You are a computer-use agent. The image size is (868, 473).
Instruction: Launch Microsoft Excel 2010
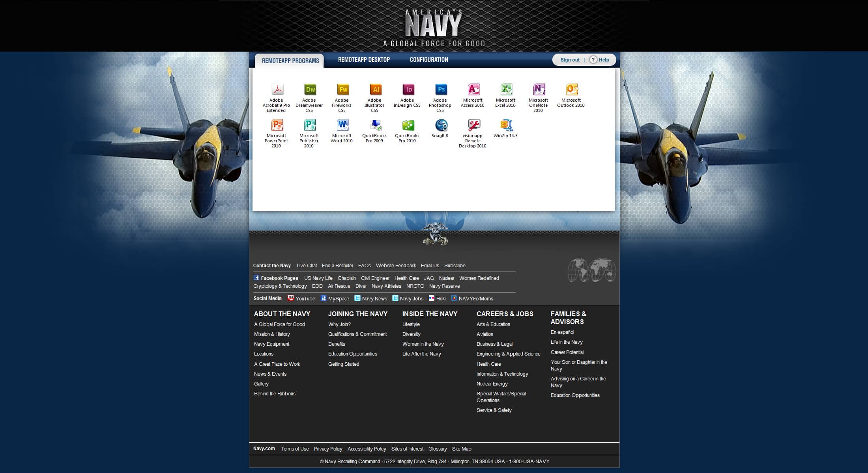(506, 96)
